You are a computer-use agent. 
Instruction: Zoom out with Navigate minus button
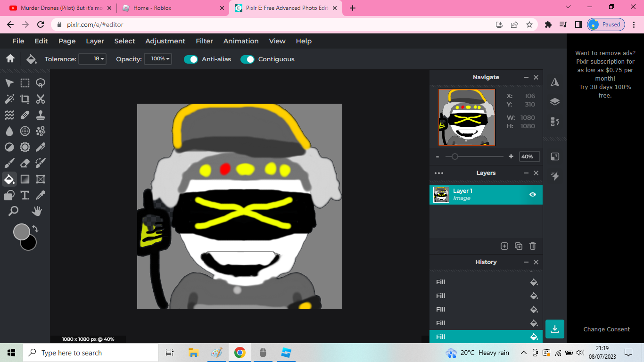[438, 156]
